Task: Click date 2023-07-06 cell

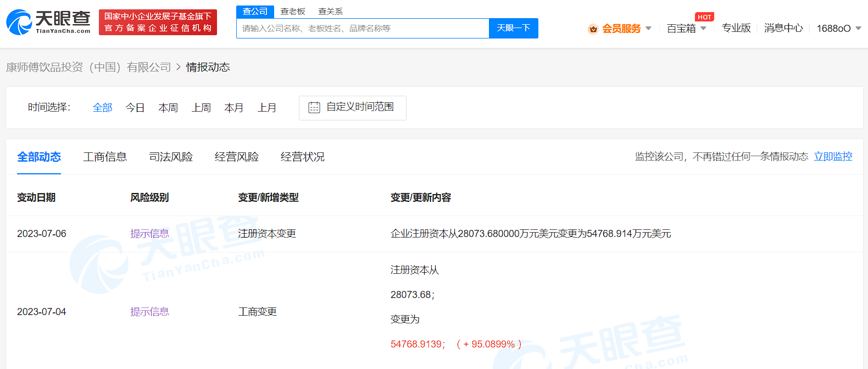Action: point(42,234)
